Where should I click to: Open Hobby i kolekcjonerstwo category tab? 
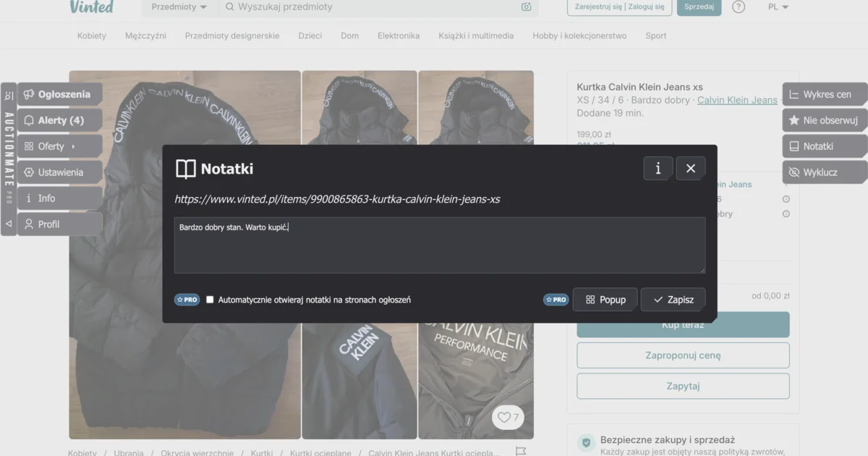[x=579, y=35]
